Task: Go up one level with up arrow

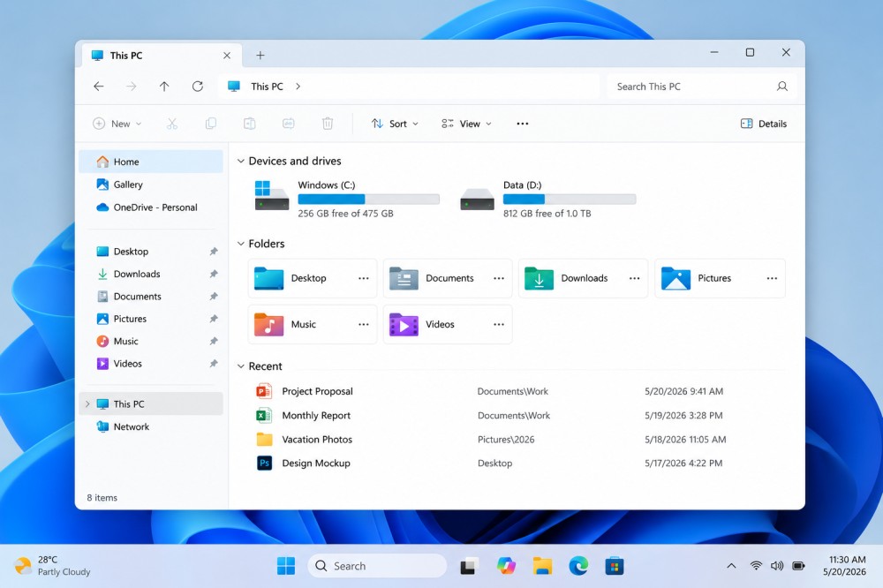Action: coord(164,87)
